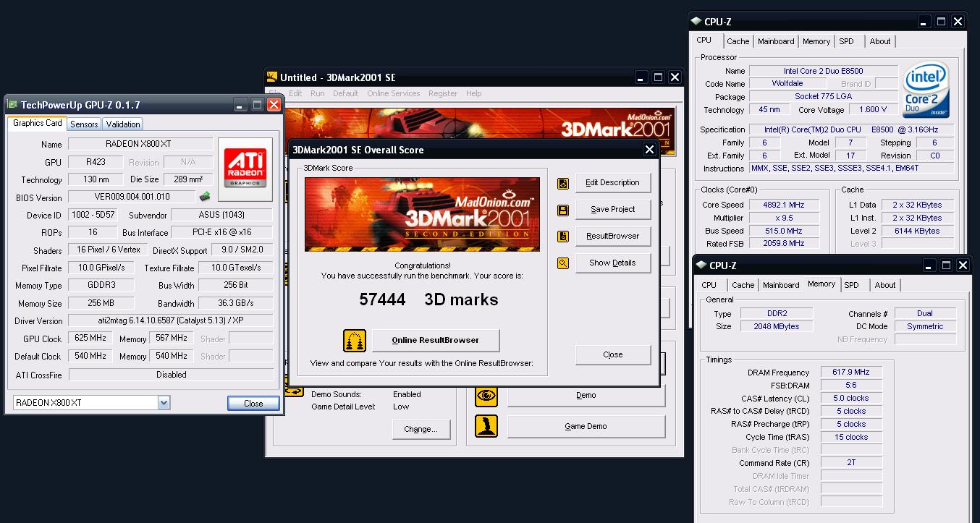Select the GPU-Z Graphics Card tab
This screenshot has width=980, height=523.
(x=38, y=123)
